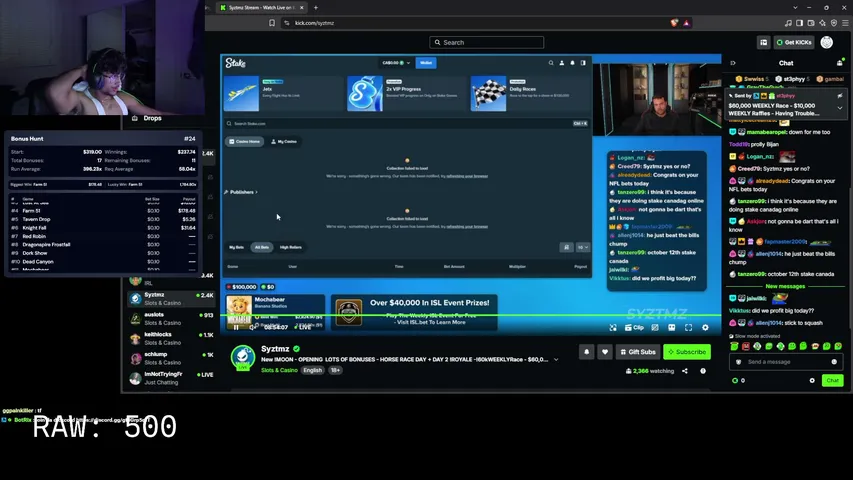
Task: Create a clip with the Clip button
Action: tap(634, 328)
